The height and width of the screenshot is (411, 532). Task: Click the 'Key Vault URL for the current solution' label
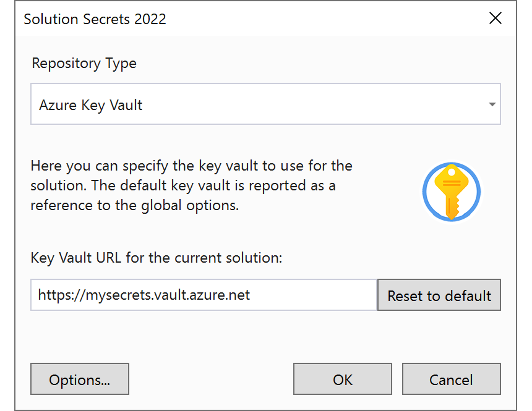(x=157, y=258)
